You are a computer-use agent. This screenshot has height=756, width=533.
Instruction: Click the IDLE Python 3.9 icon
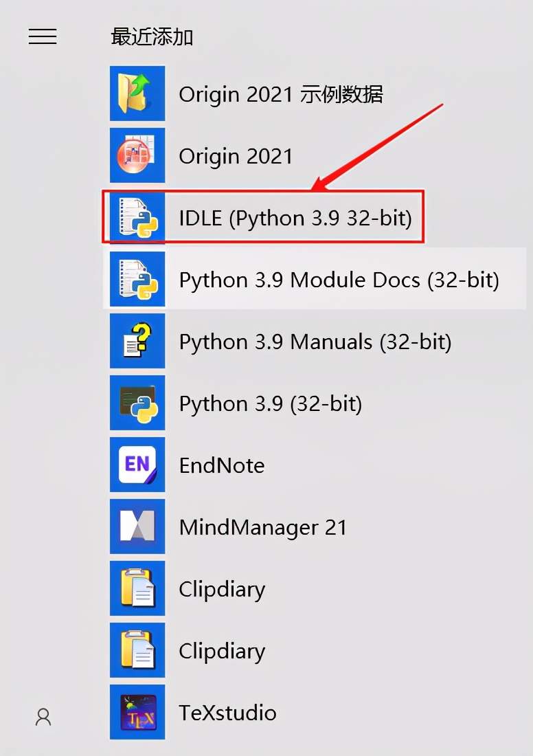click(137, 217)
